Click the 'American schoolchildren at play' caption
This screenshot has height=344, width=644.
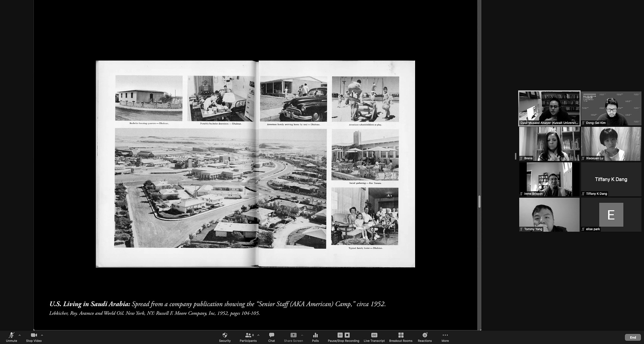[x=365, y=125]
